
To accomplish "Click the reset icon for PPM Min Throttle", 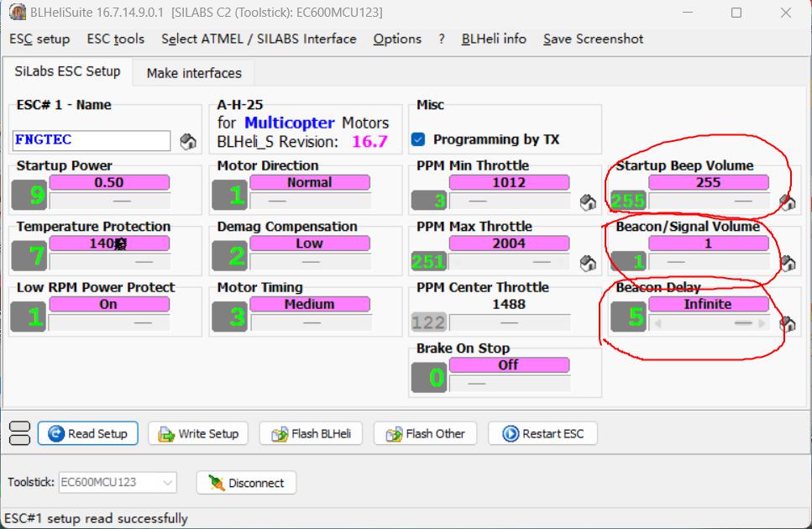I will click(588, 202).
